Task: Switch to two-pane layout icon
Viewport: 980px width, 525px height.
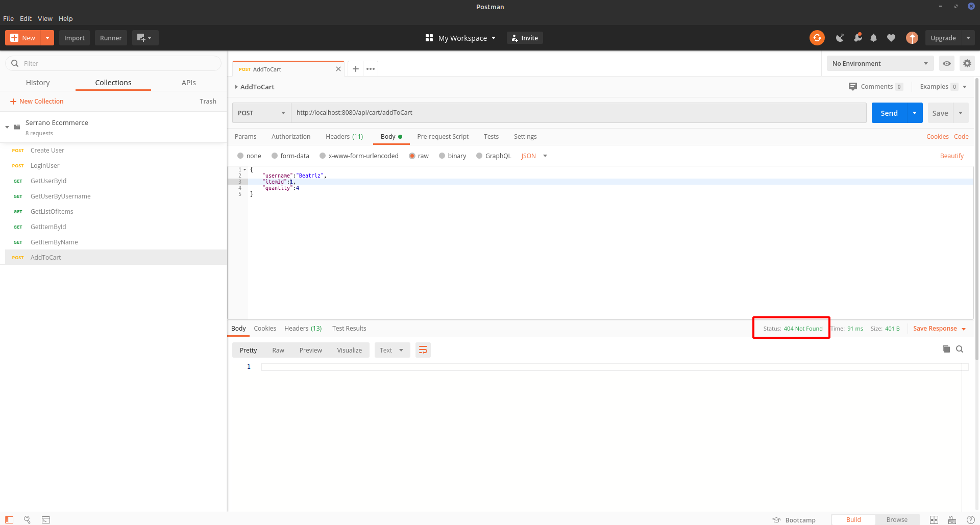Action: pos(934,520)
